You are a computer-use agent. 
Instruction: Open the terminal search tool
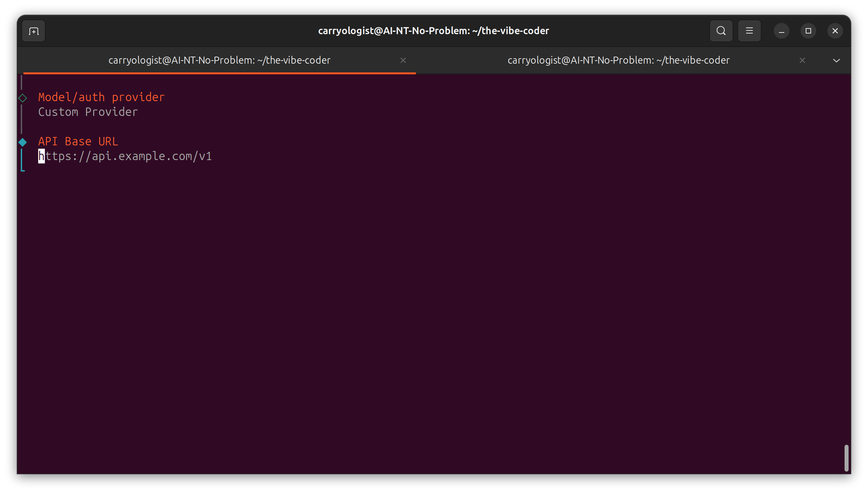(x=721, y=31)
